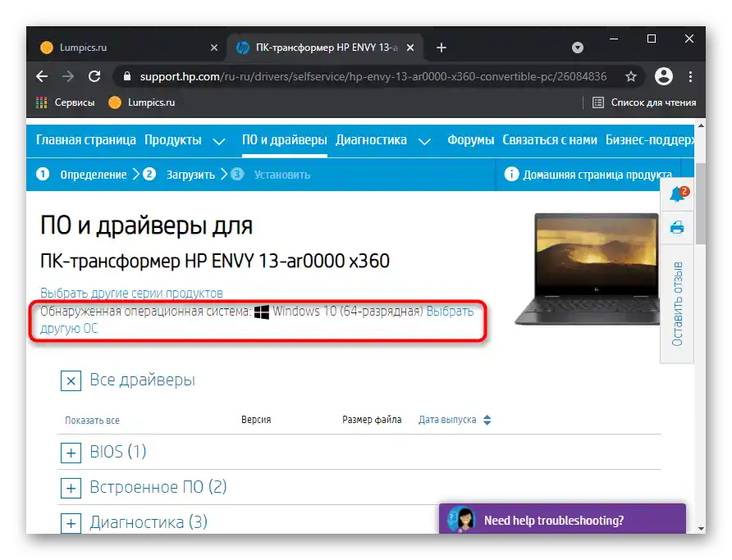Go to Главная страница in HP menu
The width and height of the screenshot is (732, 560).
click(x=86, y=140)
